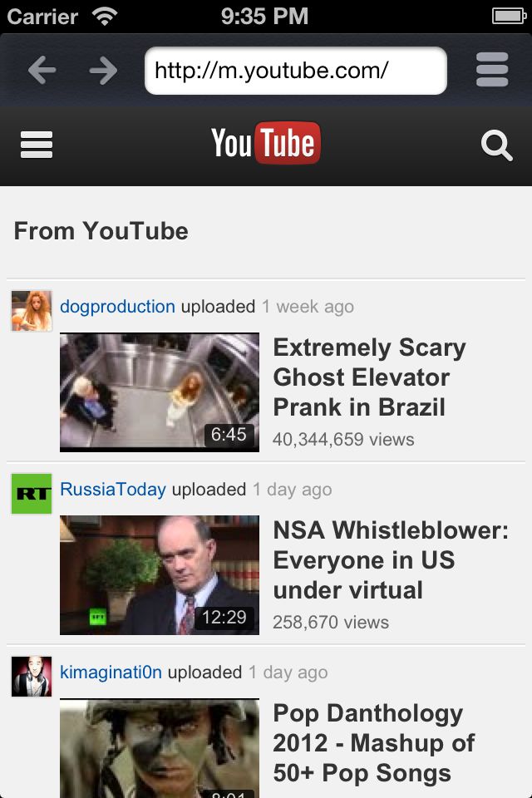Open RussiaToday channel link
The width and height of the screenshot is (532, 798).
pos(113,489)
